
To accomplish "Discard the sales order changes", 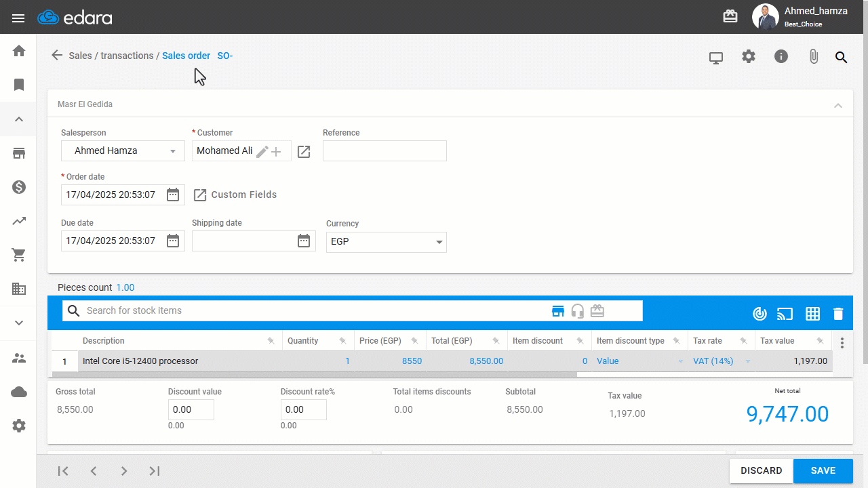I will (x=761, y=470).
